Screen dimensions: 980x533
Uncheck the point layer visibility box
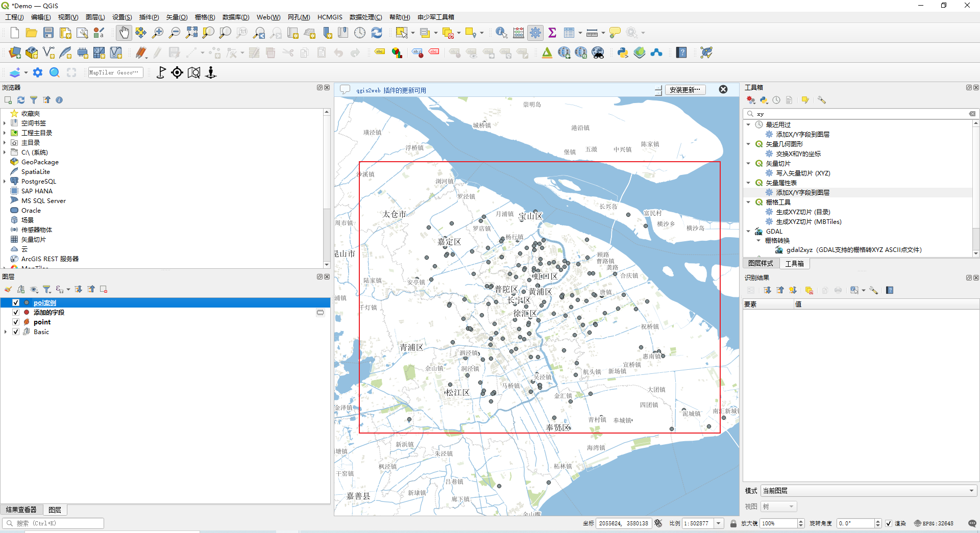[x=16, y=322]
